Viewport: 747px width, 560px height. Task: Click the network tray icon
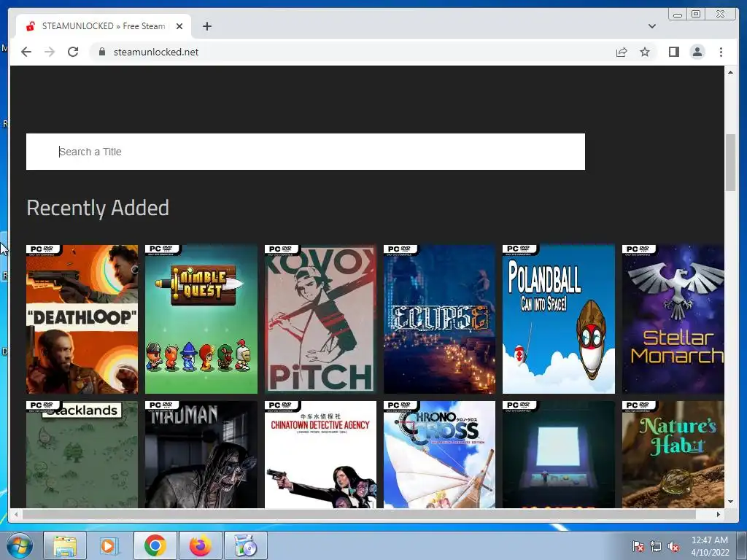coord(656,546)
